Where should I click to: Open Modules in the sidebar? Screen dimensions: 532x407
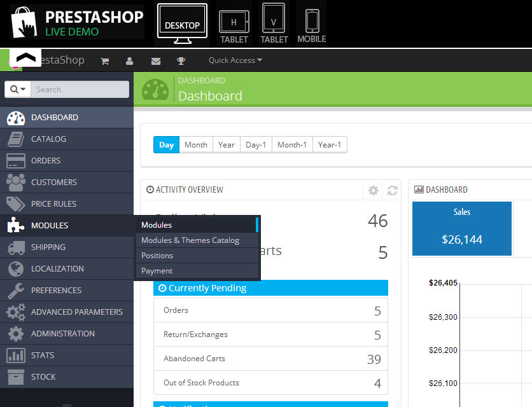[x=67, y=226]
